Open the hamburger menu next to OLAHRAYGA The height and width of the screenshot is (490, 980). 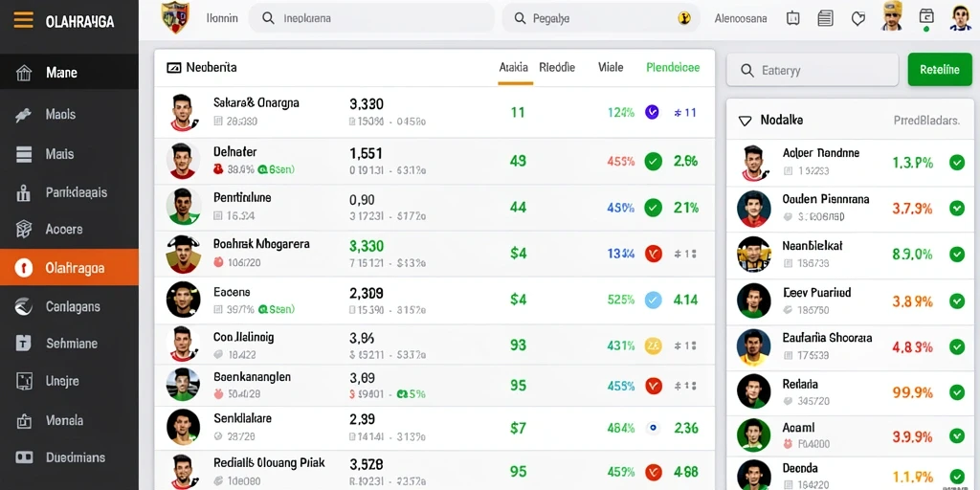pos(23,21)
